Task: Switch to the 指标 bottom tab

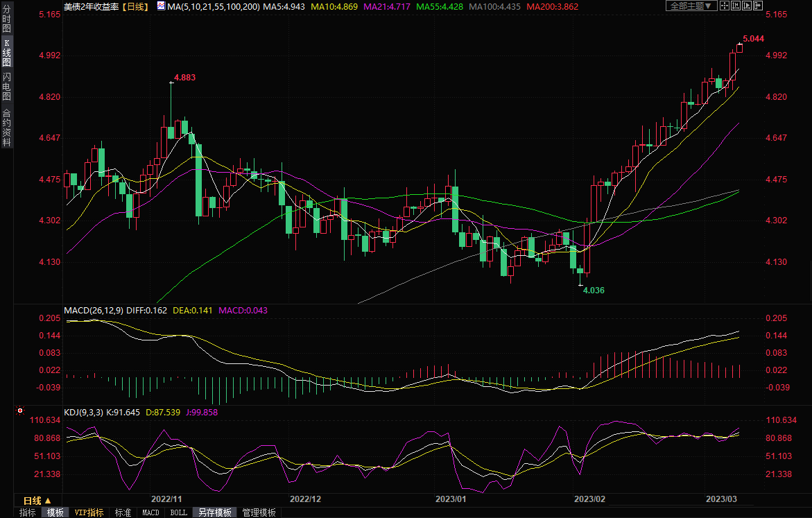Action: (x=28, y=512)
